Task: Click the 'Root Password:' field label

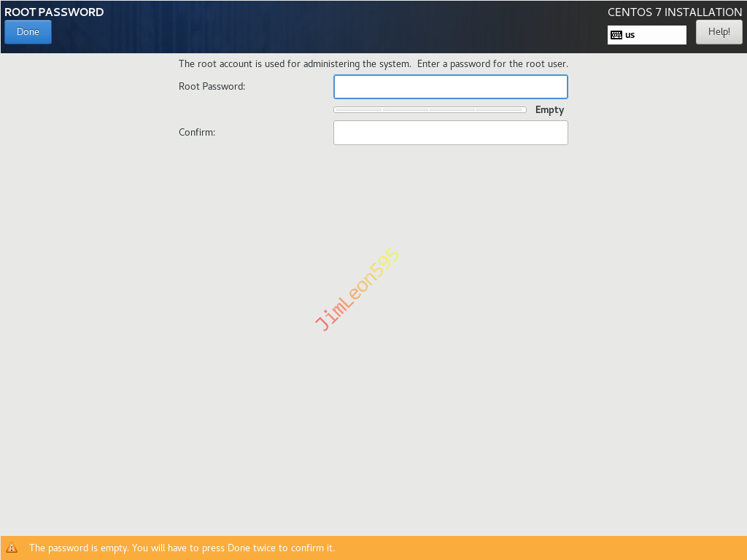Action: coord(212,86)
